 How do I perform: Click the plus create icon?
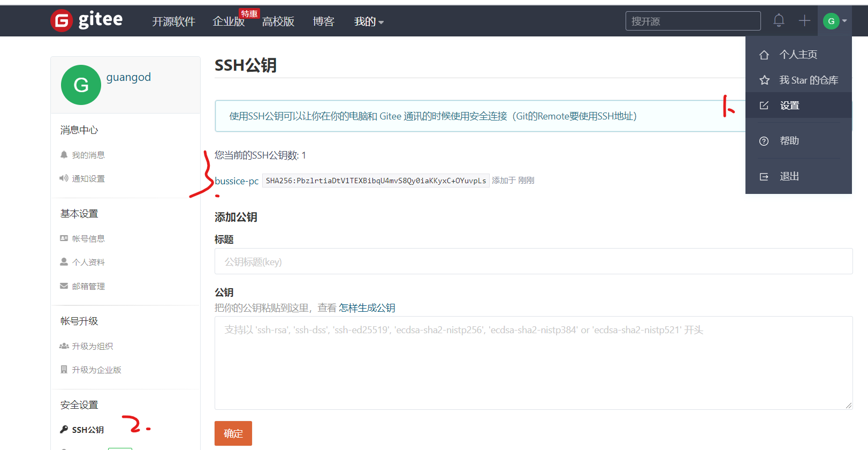804,21
